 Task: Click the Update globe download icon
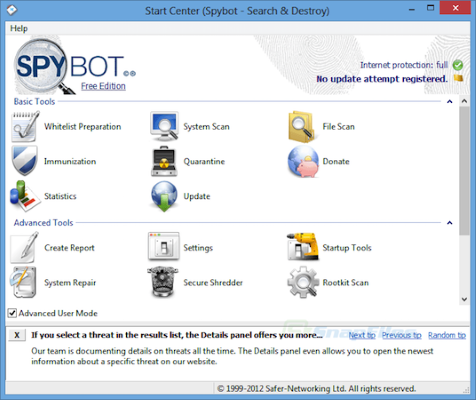click(164, 196)
